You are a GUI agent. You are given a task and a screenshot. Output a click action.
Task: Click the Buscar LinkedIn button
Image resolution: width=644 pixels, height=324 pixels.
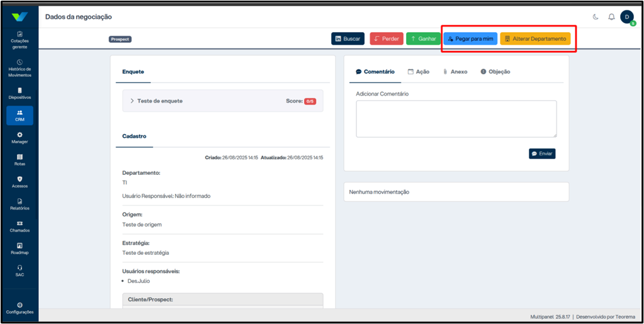pos(348,38)
